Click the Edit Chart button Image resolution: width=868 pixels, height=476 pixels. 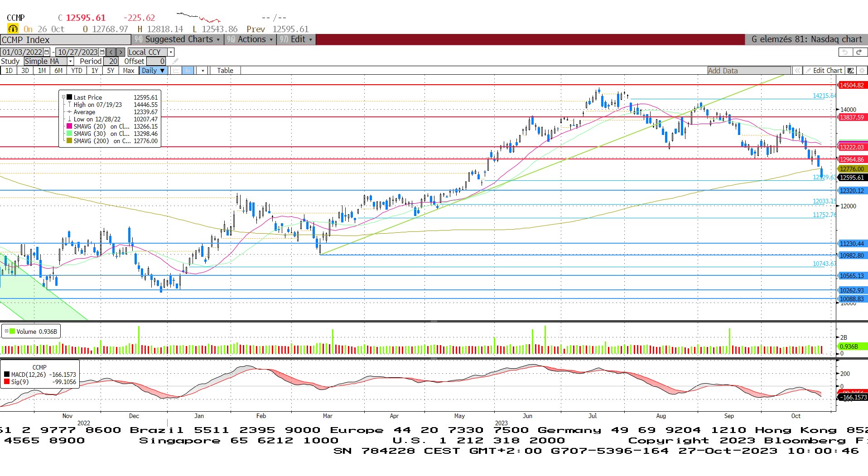click(x=824, y=71)
